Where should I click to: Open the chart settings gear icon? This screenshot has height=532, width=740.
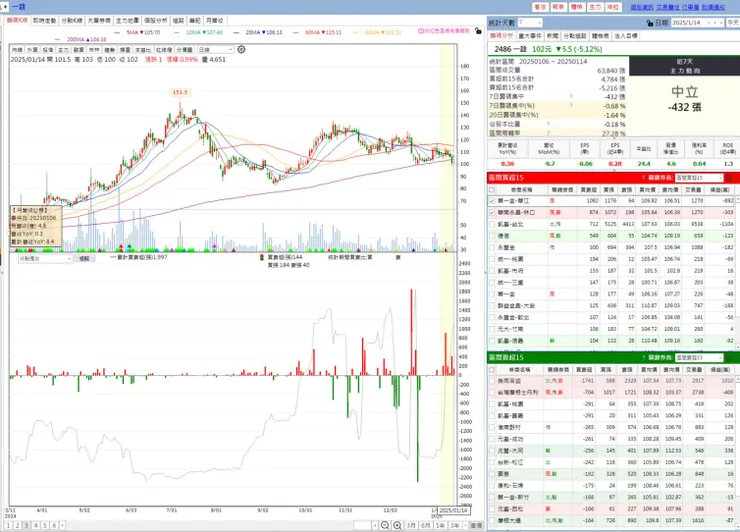(x=241, y=50)
